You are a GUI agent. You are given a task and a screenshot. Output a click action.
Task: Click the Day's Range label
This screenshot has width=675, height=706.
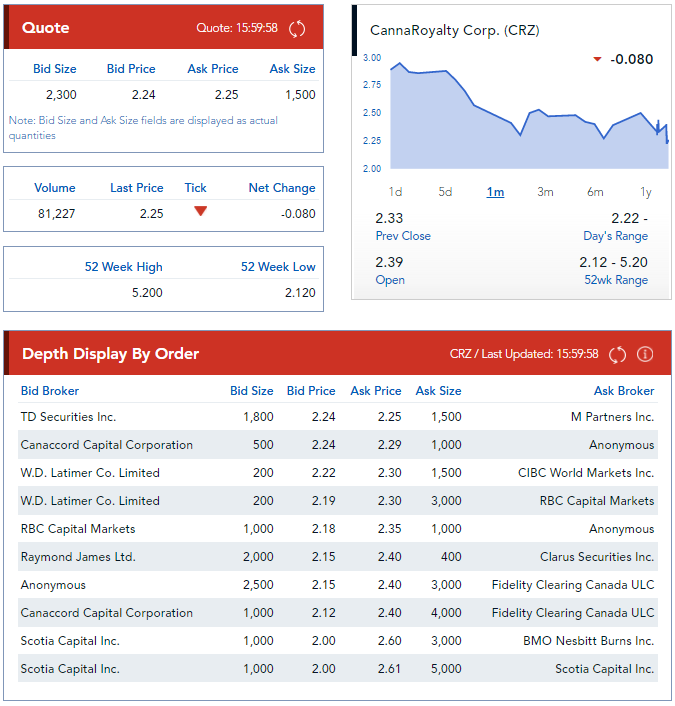tap(616, 236)
